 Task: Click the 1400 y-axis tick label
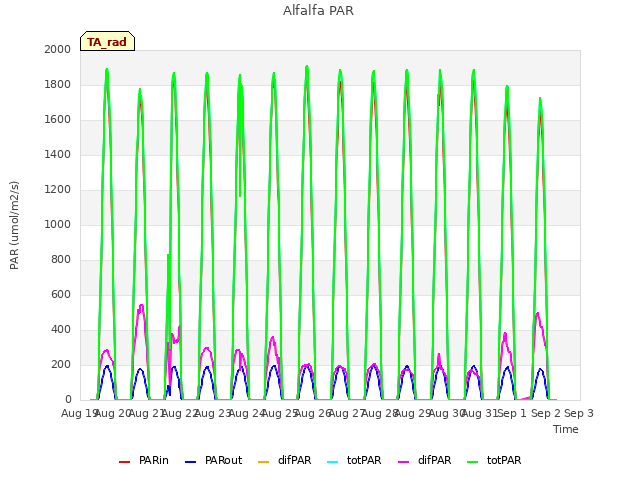(x=58, y=154)
